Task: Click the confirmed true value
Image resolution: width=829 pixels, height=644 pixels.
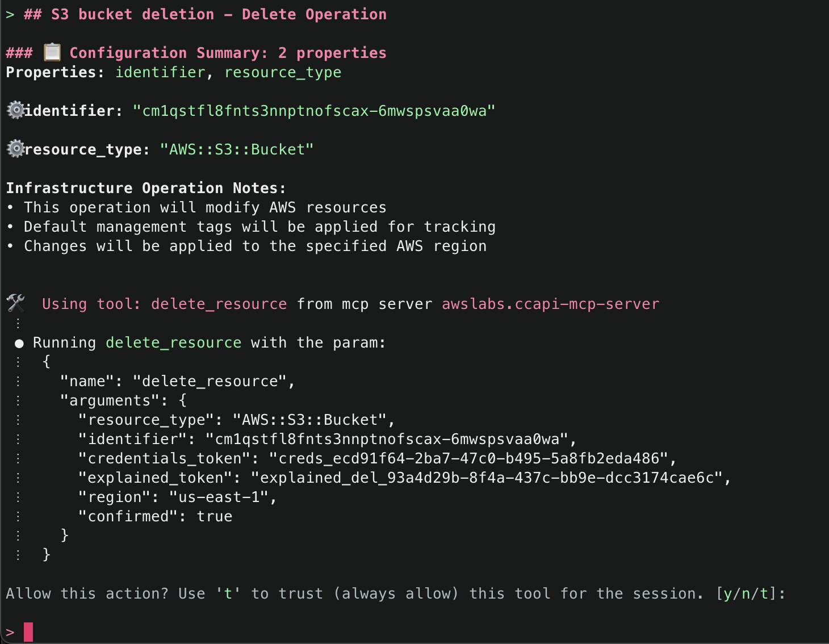Action: (x=214, y=517)
